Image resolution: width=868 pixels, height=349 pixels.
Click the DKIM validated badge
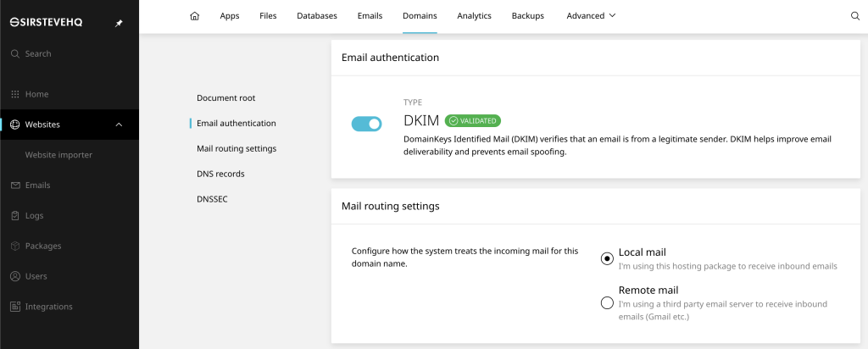(x=473, y=120)
